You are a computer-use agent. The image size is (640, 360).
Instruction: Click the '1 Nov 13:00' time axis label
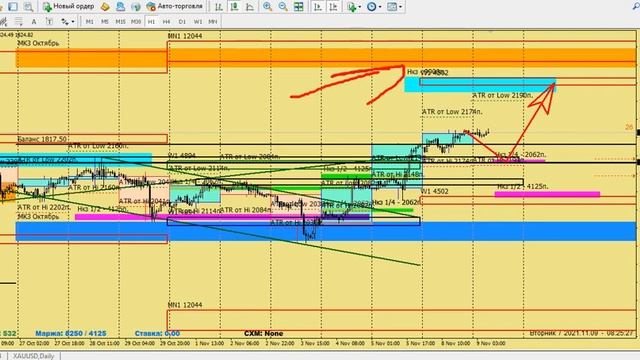pos(209,343)
